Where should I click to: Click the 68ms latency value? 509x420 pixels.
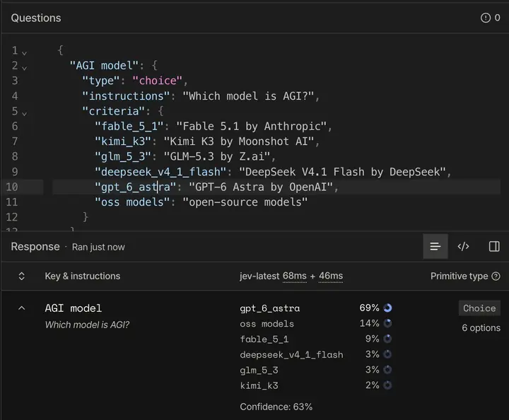(294, 276)
